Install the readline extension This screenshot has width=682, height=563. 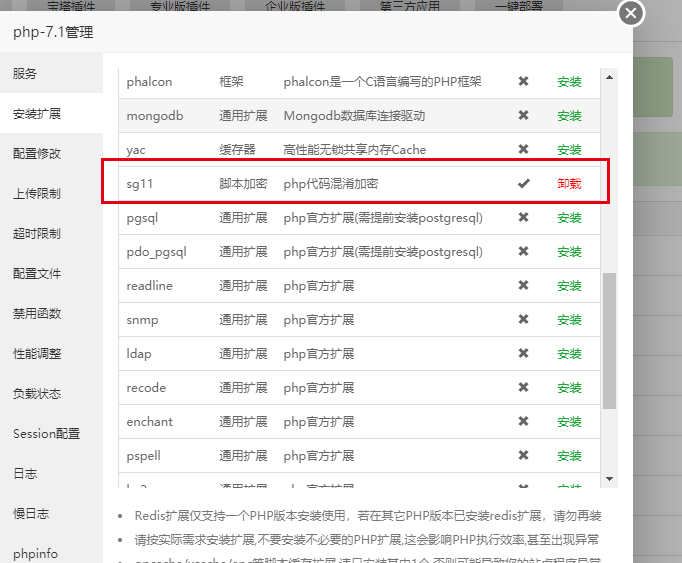coord(569,286)
